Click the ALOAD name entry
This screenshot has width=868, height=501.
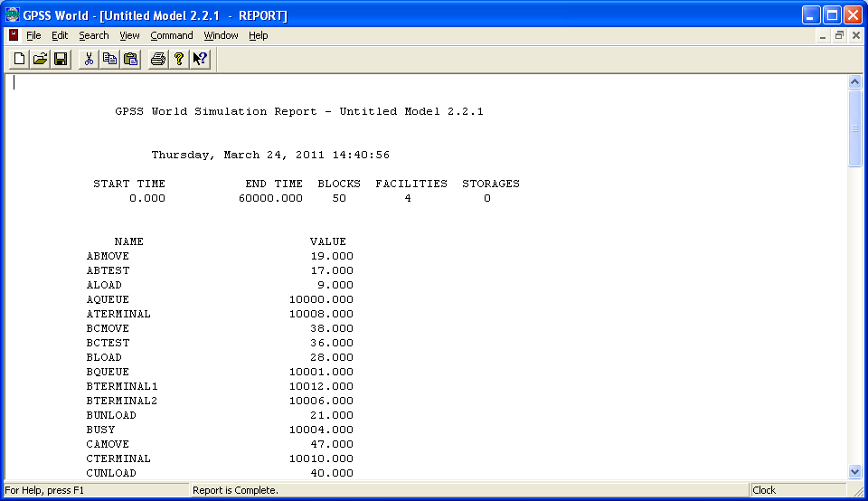pyautogui.click(x=104, y=285)
